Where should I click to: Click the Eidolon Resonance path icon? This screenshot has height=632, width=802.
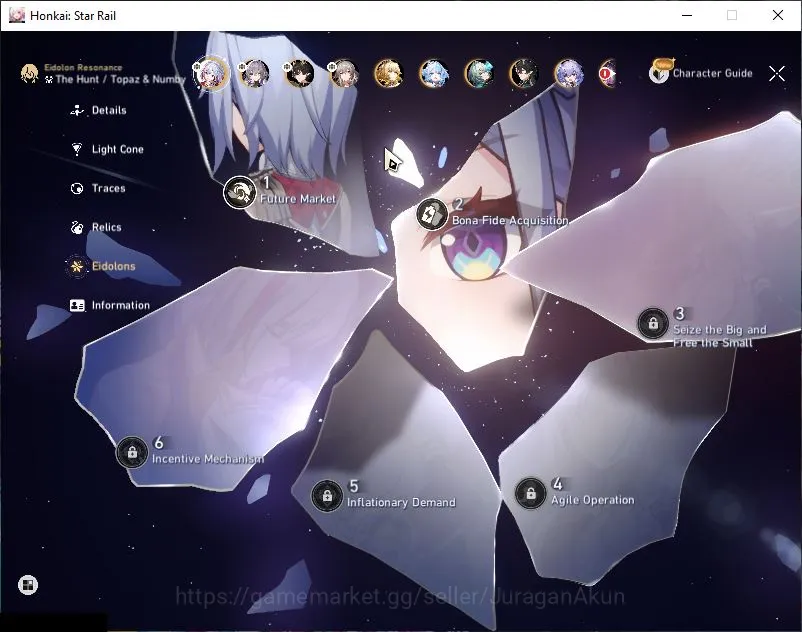30,74
